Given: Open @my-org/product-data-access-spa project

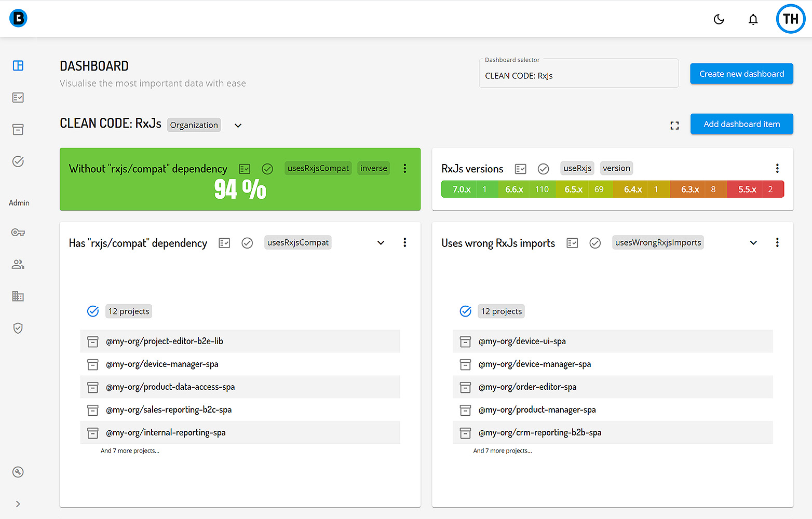Looking at the screenshot, I should [x=240, y=387].
